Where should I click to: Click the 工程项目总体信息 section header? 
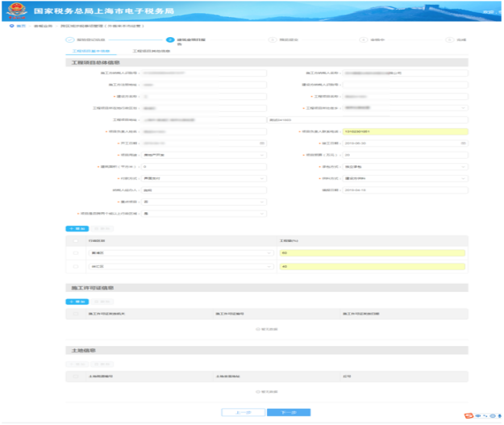(267, 62)
